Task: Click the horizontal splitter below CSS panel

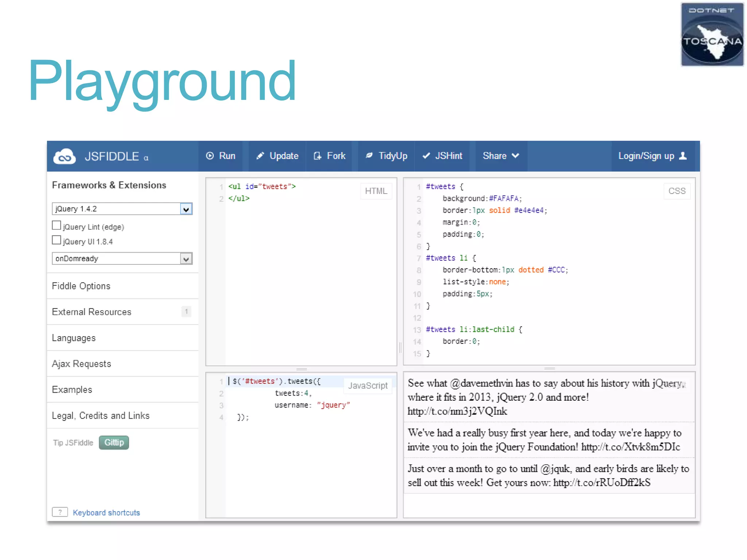Action: (549, 369)
